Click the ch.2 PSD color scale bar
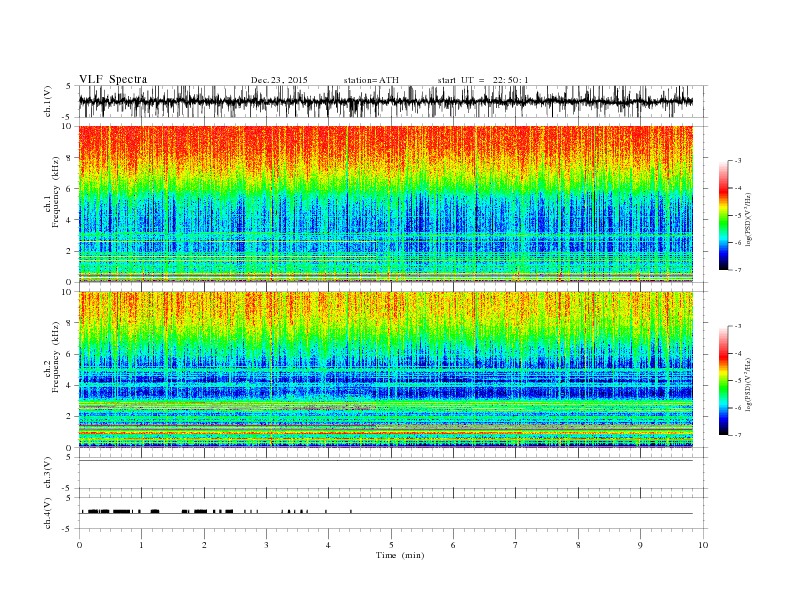Image resolution: width=792 pixels, height=612 pixels. tap(723, 381)
